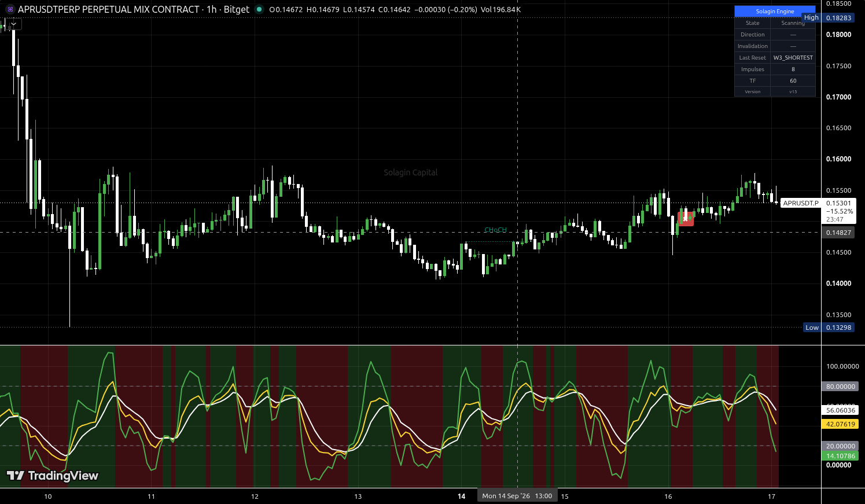Click the oscillator 20.00000 level label
The image size is (865, 504).
(840, 446)
